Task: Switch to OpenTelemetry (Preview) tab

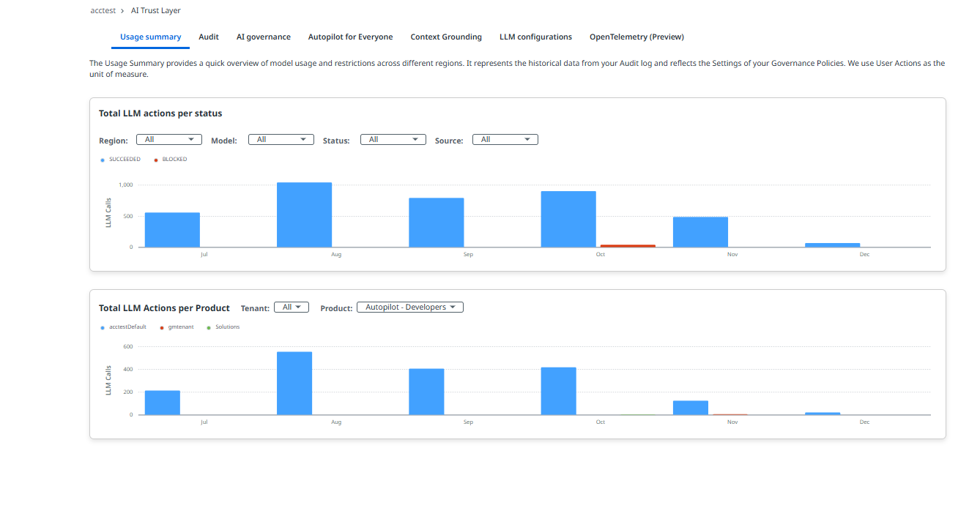Action: point(636,37)
